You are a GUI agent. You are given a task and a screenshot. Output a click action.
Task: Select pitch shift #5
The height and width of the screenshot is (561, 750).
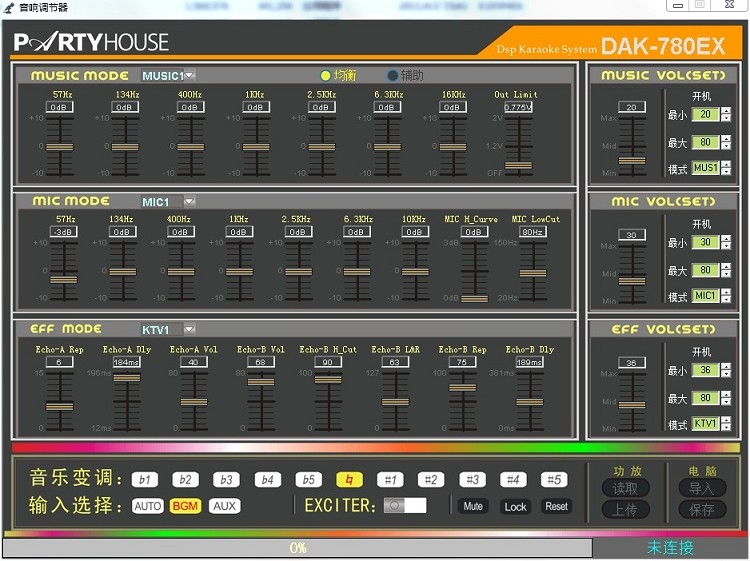tap(554, 480)
